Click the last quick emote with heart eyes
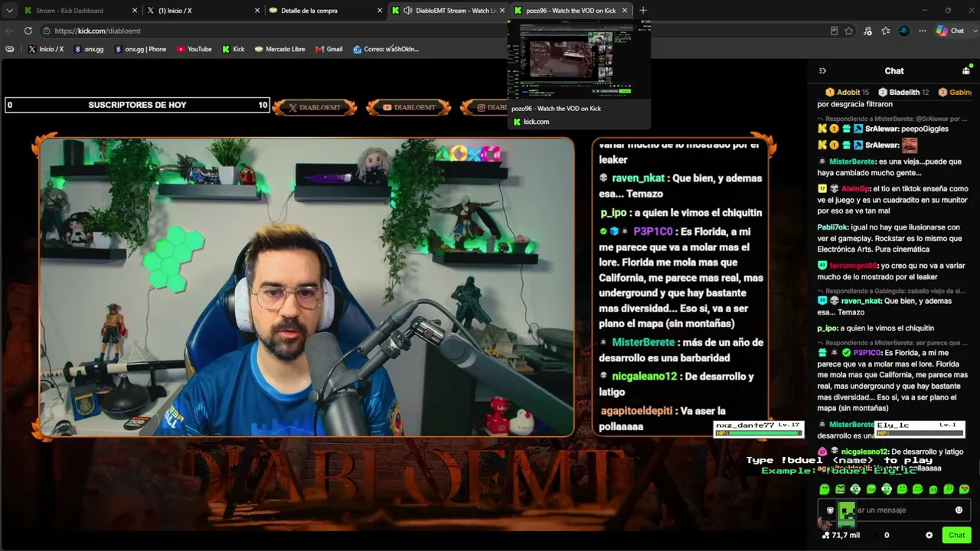 [x=964, y=489]
